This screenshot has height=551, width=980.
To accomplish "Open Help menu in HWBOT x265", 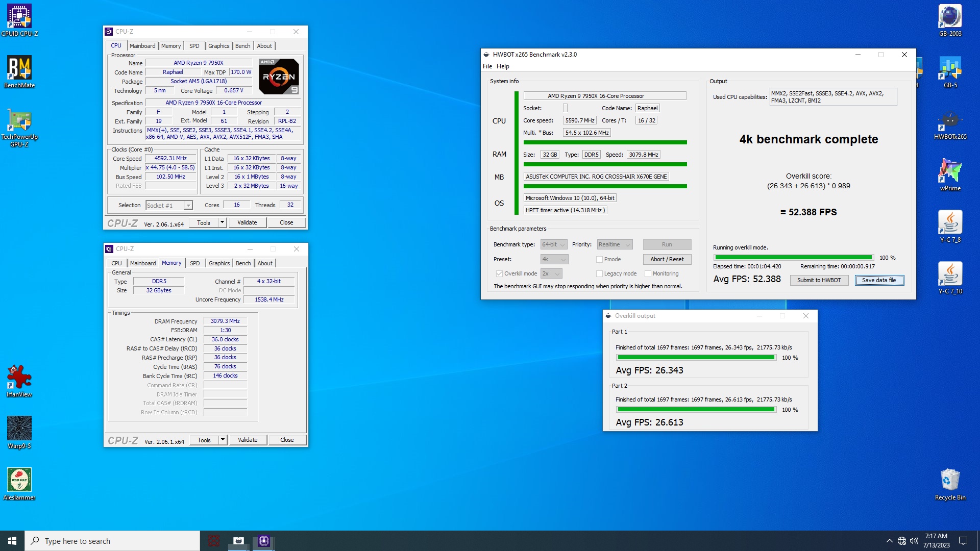I will pos(503,66).
